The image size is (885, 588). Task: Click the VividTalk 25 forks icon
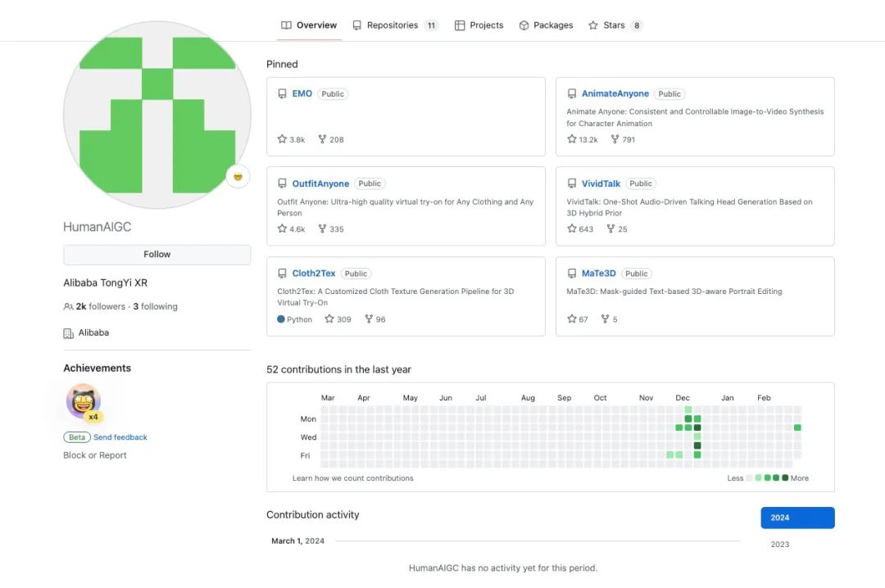coord(610,228)
